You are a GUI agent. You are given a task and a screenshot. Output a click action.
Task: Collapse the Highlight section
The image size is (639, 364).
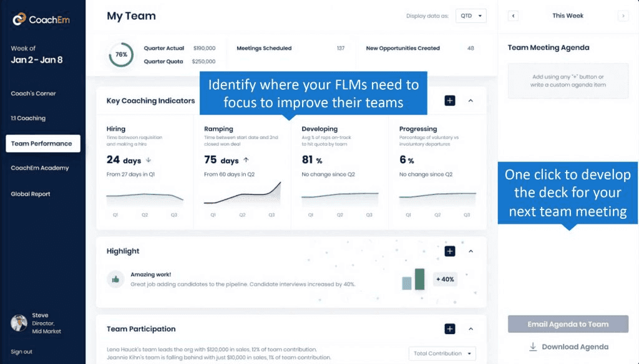(471, 251)
